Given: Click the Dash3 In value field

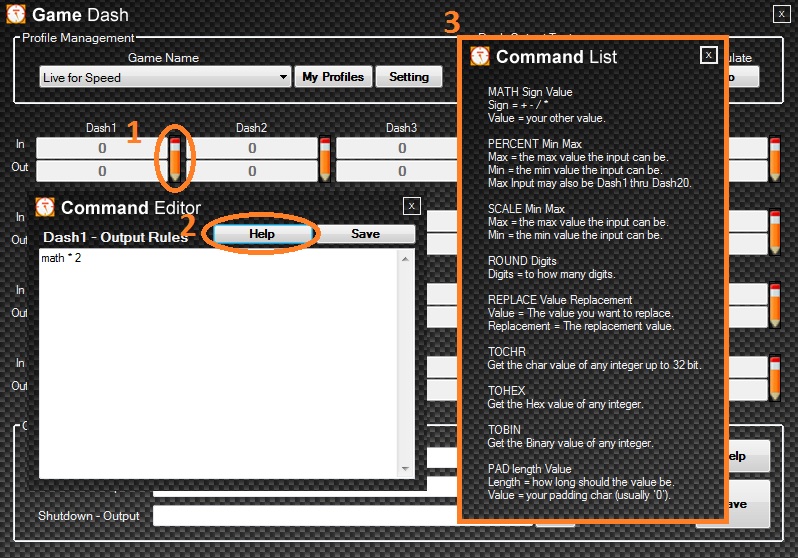Looking at the screenshot, I should coord(397,148).
